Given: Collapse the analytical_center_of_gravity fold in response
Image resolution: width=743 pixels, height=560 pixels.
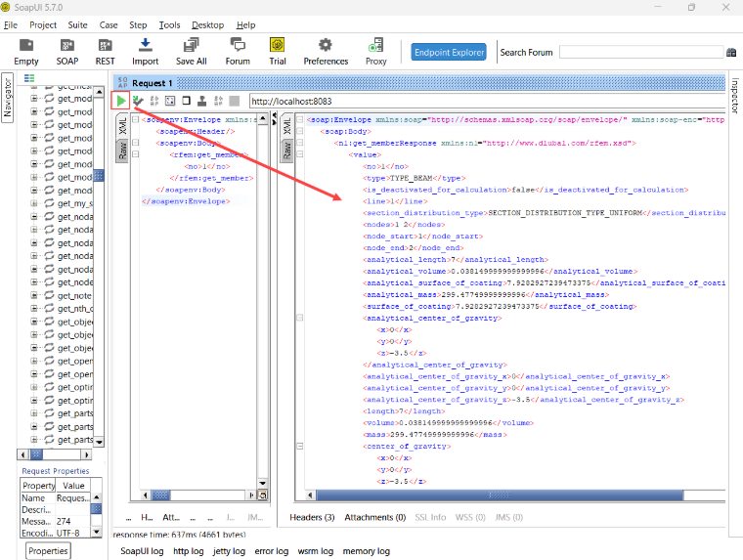Looking at the screenshot, I should tap(300, 318).
